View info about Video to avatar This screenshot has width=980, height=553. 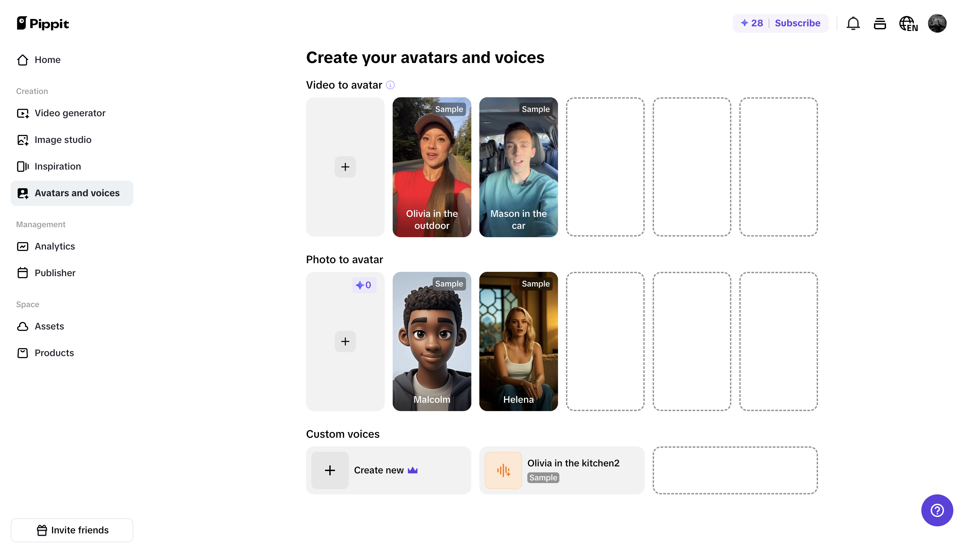point(390,85)
